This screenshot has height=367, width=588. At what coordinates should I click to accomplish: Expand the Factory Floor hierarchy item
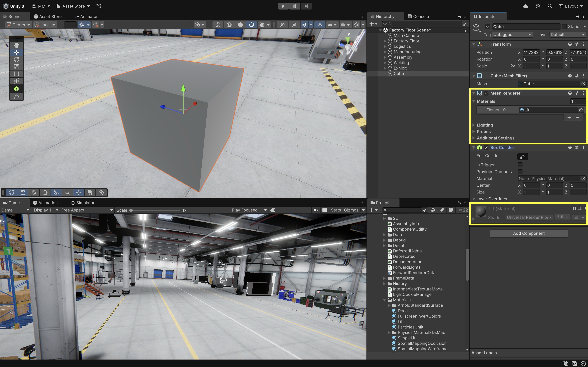(385, 41)
